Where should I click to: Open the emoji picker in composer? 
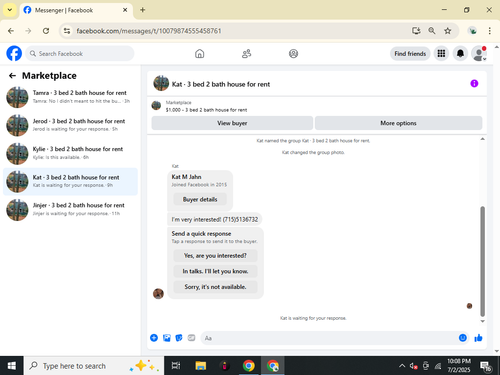coord(463,338)
